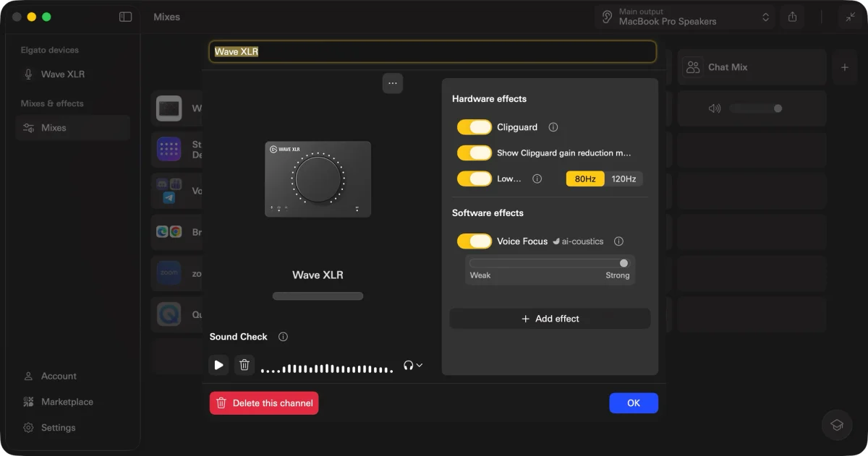Click the share icon in the title bar
Viewport: 868px width, 456px height.
point(793,17)
